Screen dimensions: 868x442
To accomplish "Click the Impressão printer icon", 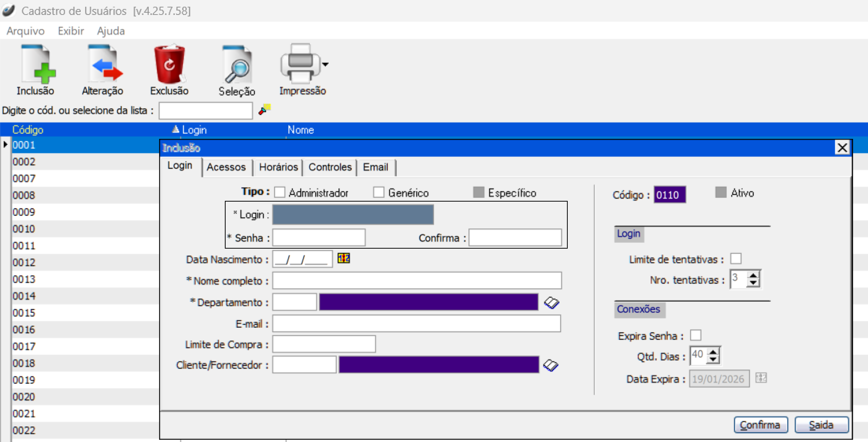I will click(301, 63).
